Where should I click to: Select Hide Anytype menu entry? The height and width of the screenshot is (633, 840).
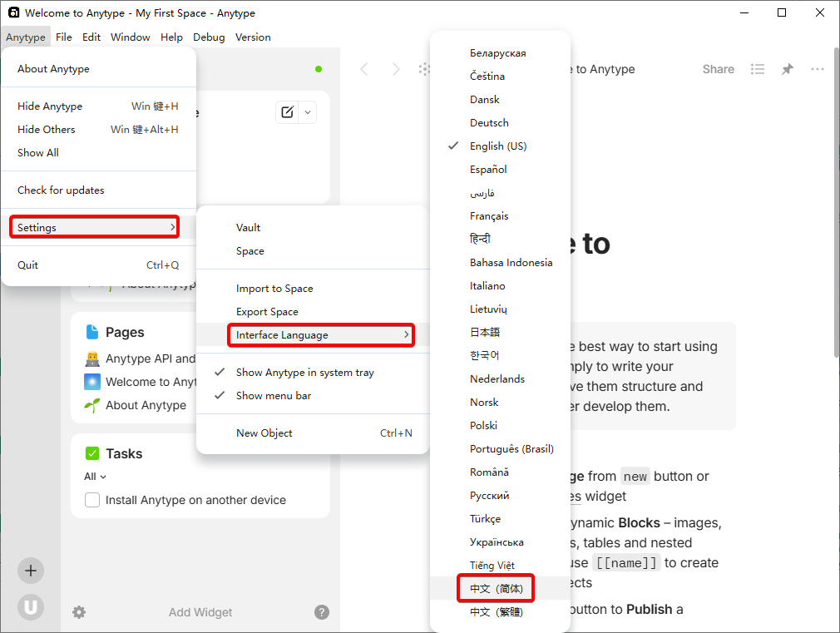pos(99,106)
